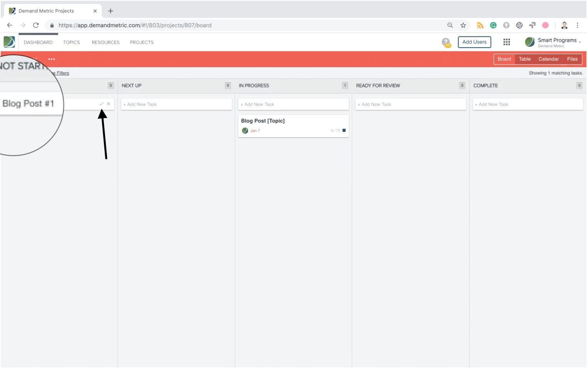The image size is (588, 369).
Task: Click the Add Users button
Action: [474, 42]
